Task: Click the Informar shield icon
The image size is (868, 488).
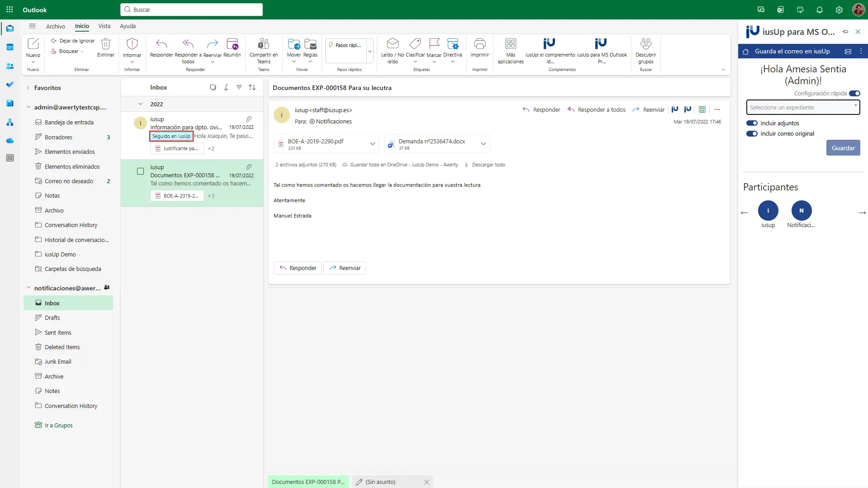Action: pos(132,44)
